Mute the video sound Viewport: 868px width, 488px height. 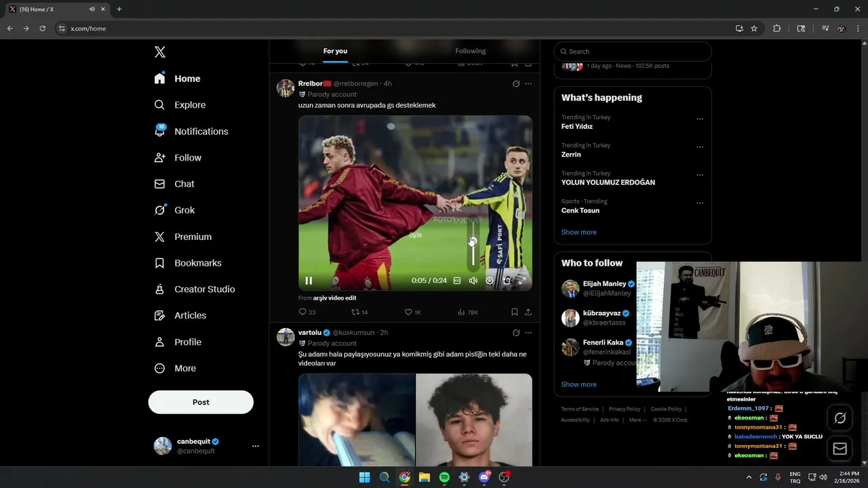(473, 281)
